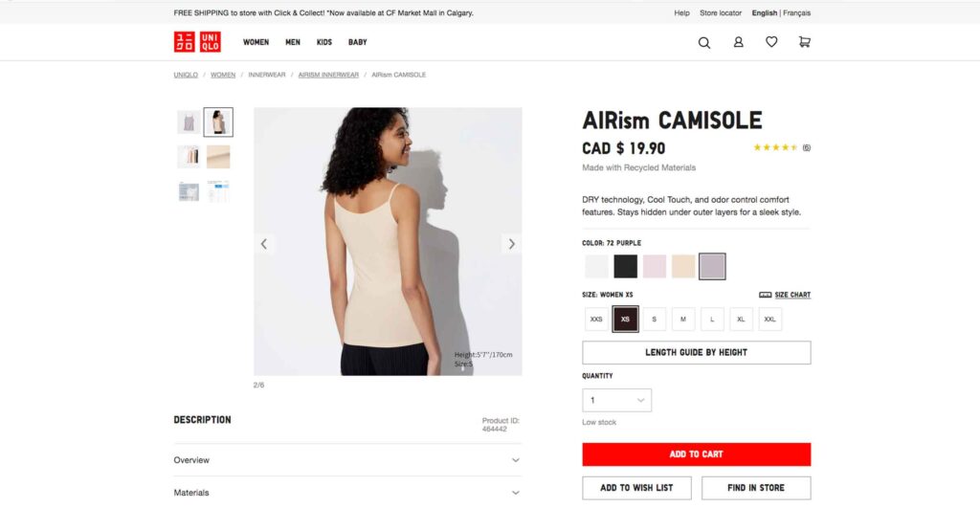Click the ADD TO CART button

697,454
